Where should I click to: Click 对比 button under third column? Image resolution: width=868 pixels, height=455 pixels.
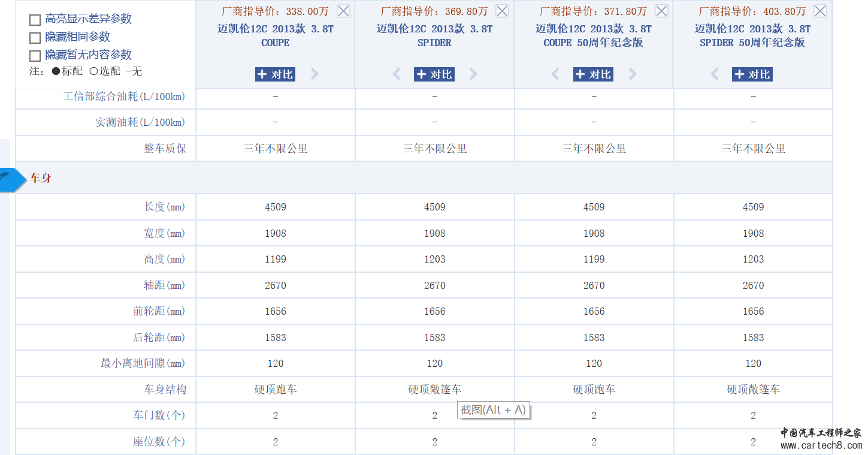click(592, 74)
